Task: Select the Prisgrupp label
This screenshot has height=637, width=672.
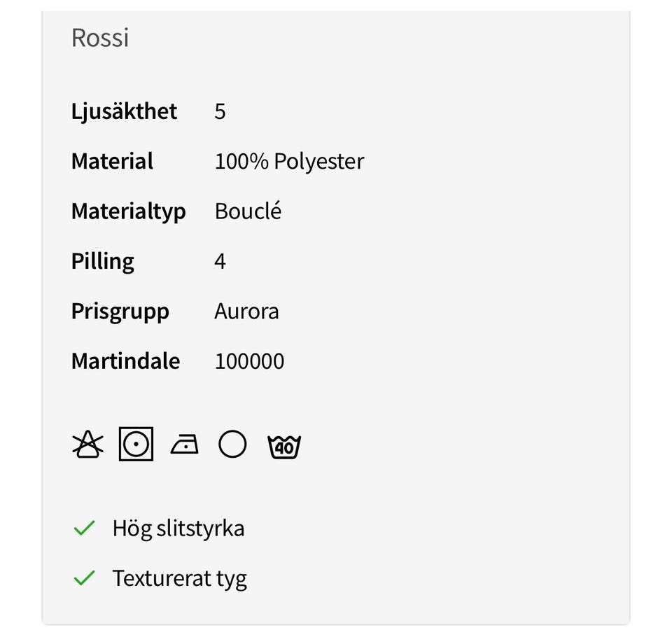Action: [120, 311]
